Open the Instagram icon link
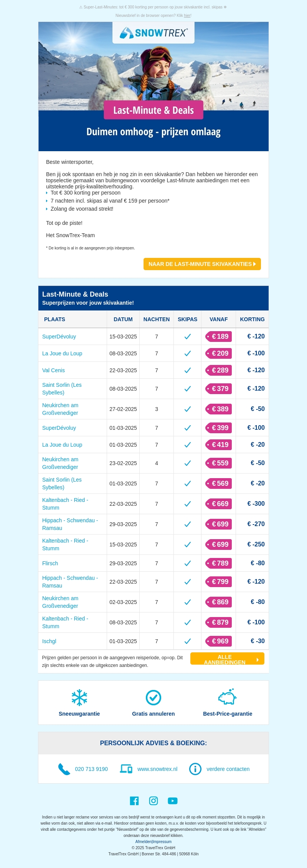Image resolution: width=307 pixels, height=868 pixels. [x=153, y=800]
